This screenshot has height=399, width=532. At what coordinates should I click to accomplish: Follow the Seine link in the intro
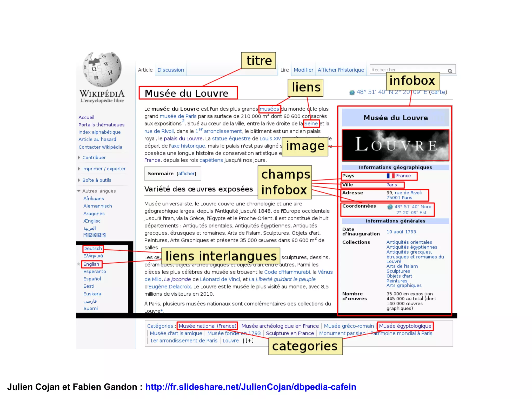(311, 123)
